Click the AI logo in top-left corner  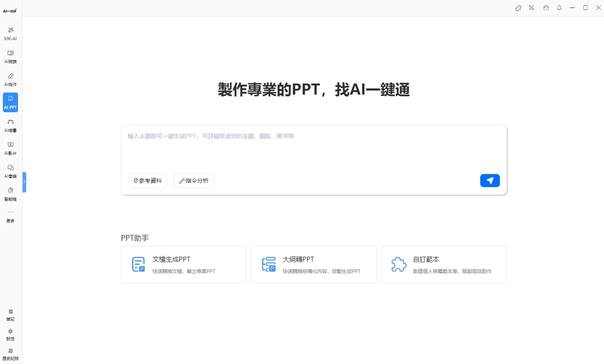point(10,10)
